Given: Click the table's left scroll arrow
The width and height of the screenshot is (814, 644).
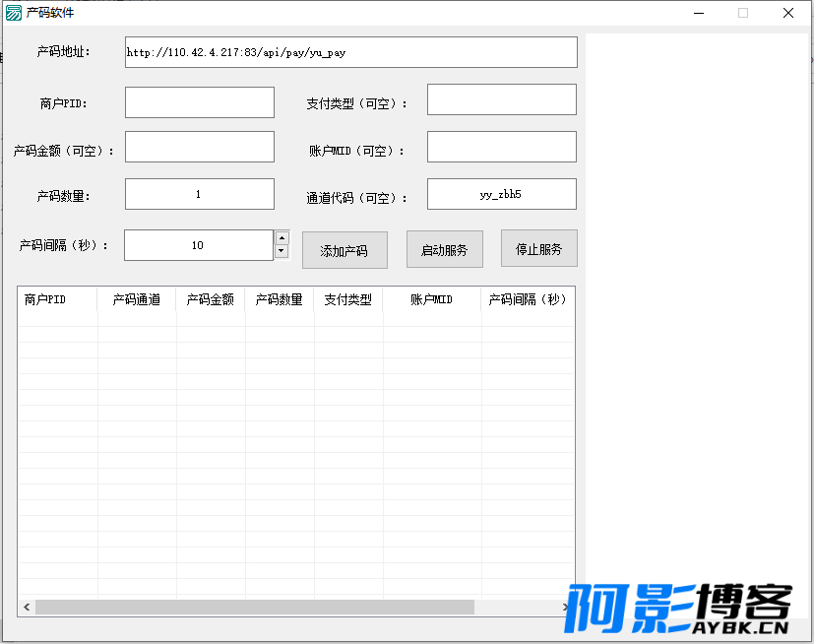Looking at the screenshot, I should point(27,607).
